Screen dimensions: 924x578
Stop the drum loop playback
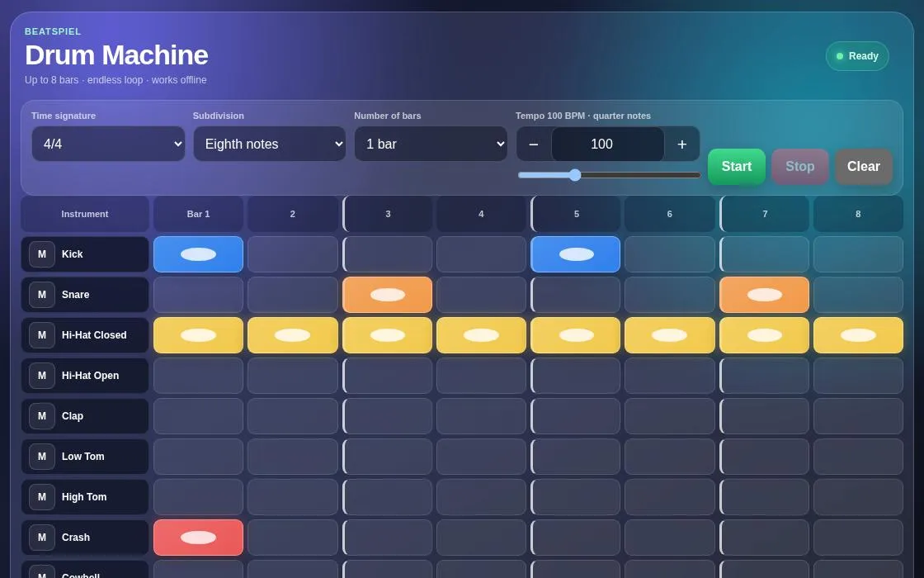[799, 166]
